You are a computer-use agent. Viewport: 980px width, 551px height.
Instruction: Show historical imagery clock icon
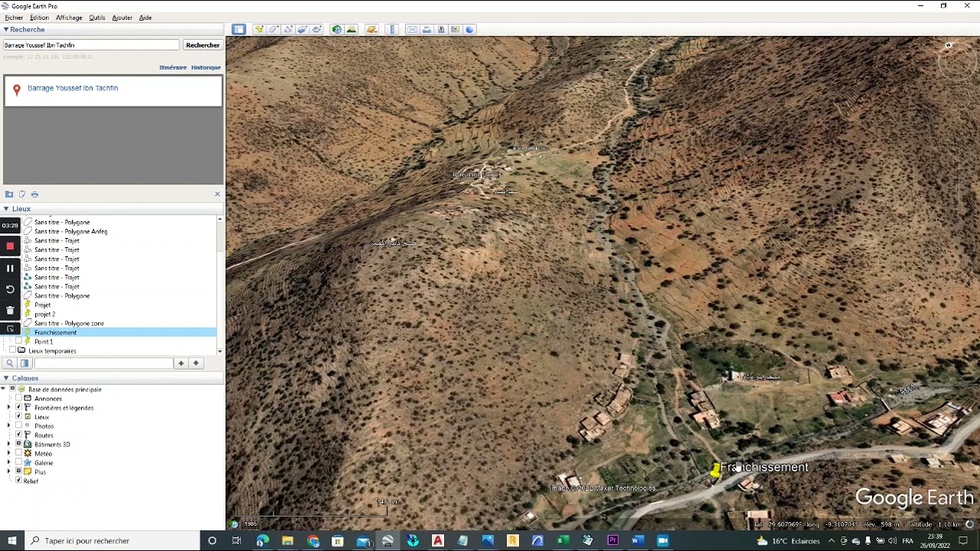click(336, 29)
